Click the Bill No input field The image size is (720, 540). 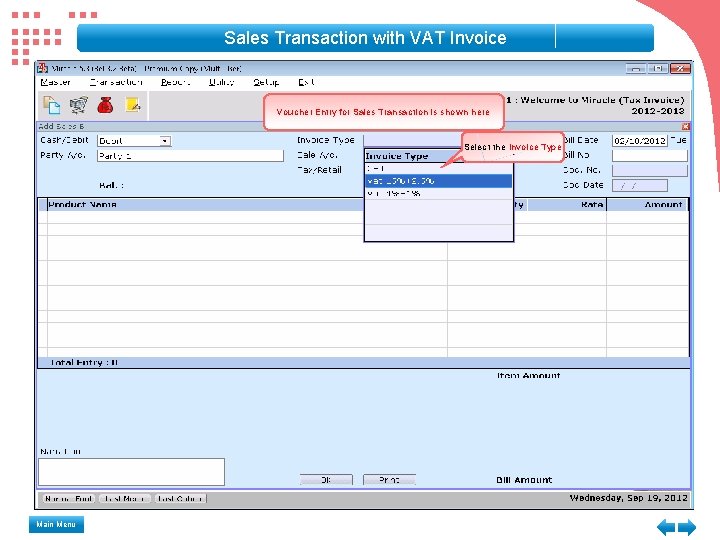[x=649, y=156]
